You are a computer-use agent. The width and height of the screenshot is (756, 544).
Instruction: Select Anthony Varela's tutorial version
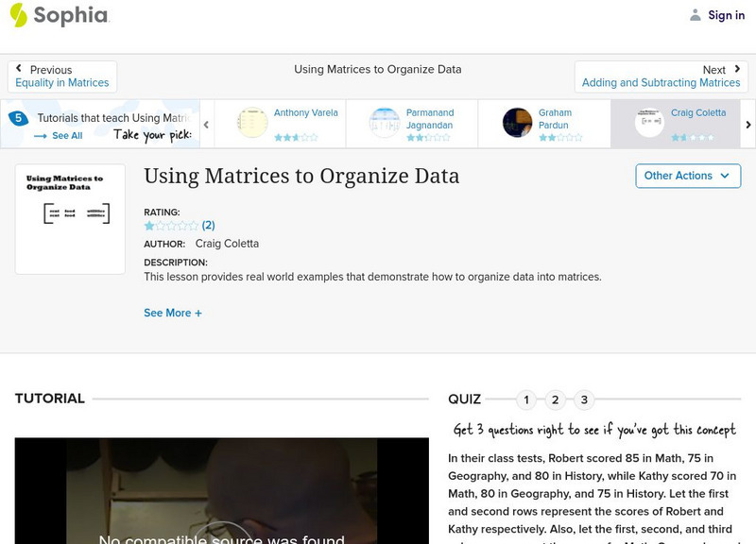pos(289,124)
